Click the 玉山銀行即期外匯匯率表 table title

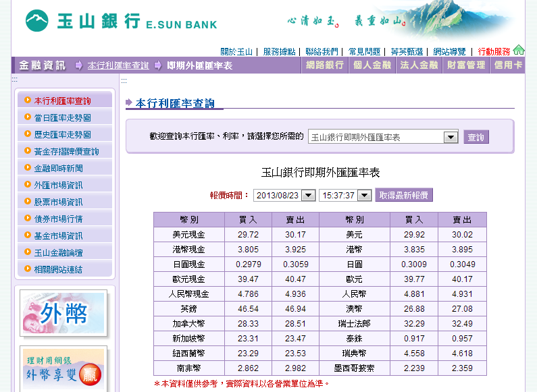pos(321,172)
